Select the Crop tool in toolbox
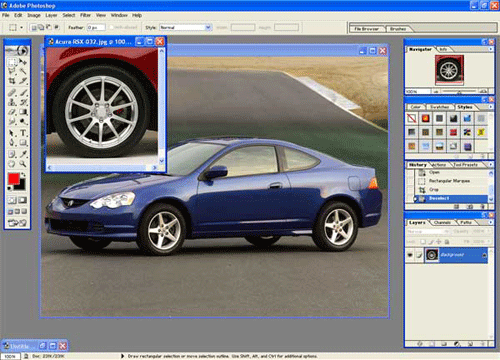Screen dimensions: 500x360 [x=12, y=81]
